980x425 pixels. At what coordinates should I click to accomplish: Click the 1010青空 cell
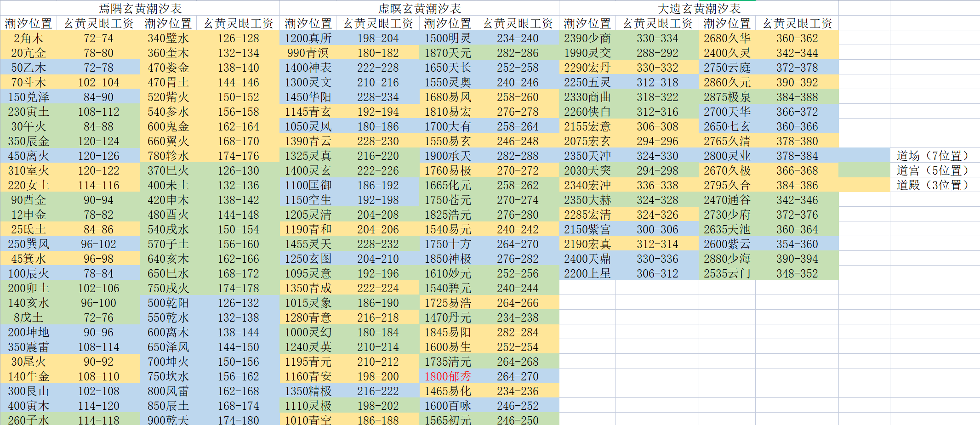(308, 419)
